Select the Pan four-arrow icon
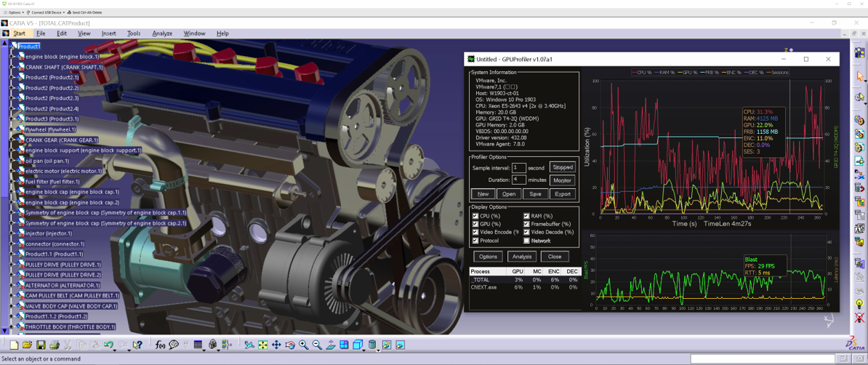This screenshot has height=365, width=868. [276, 345]
